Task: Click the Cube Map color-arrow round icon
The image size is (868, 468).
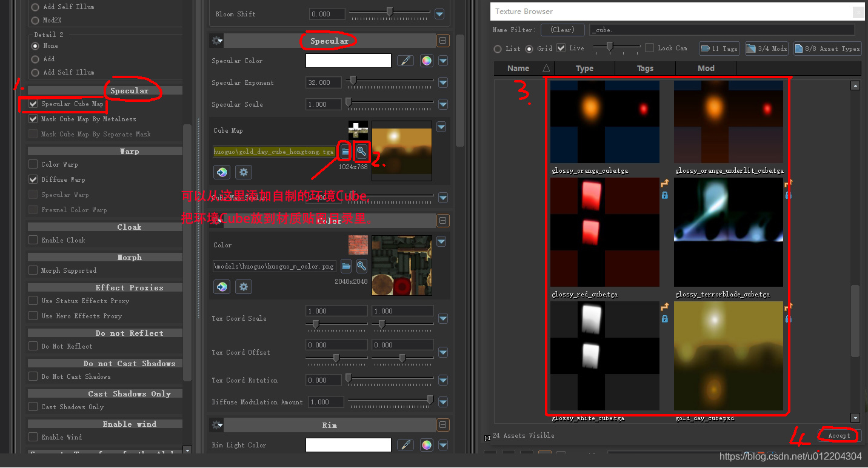Action: 222,172
